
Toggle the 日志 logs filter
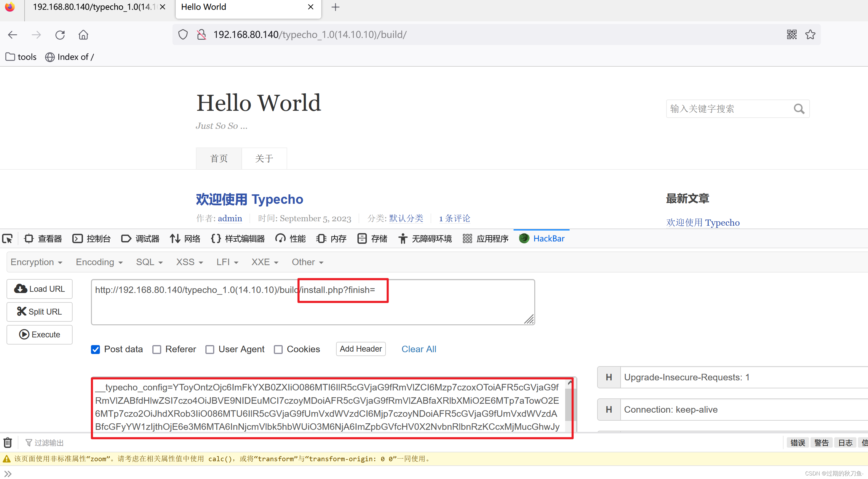[x=845, y=443]
